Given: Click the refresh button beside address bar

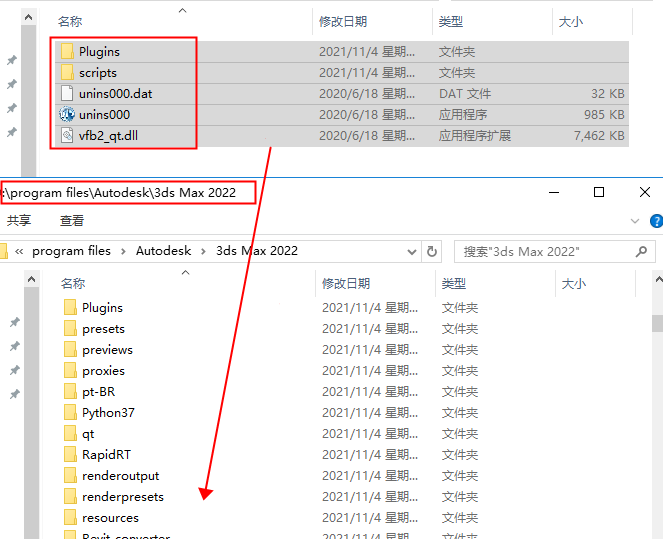Looking at the screenshot, I should (x=432, y=252).
